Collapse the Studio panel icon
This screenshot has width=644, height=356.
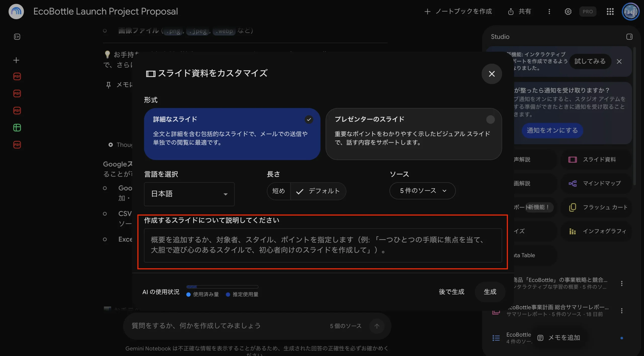(x=629, y=37)
